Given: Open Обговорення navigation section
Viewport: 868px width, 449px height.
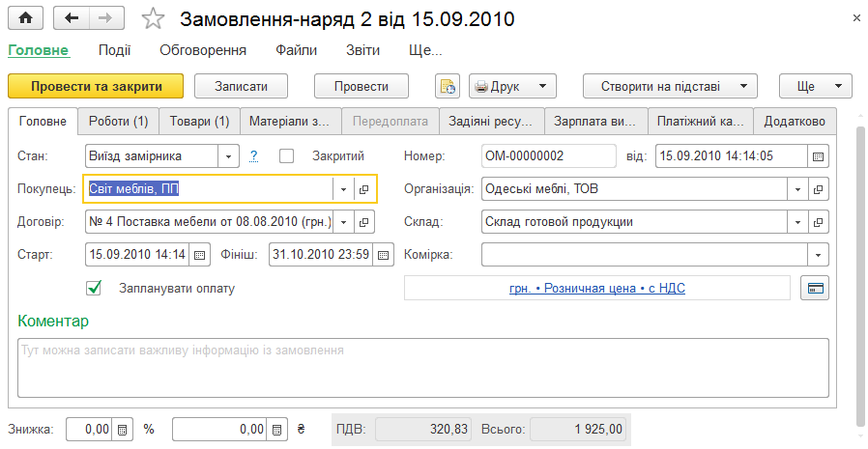Looking at the screenshot, I should pos(203,50).
